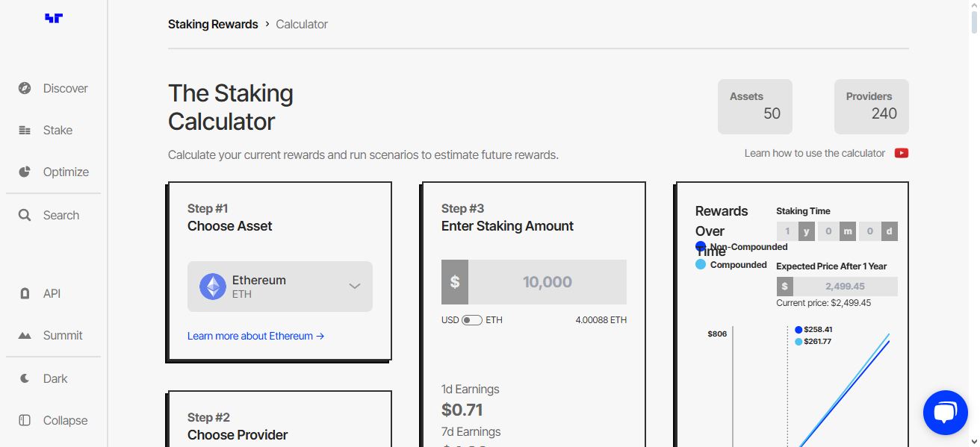Screen dimensions: 980x447
Task: Open the API menu item
Action: coord(53,293)
